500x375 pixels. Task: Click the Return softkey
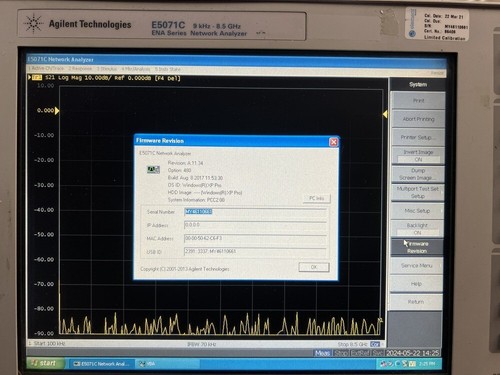pyautogui.click(x=416, y=302)
